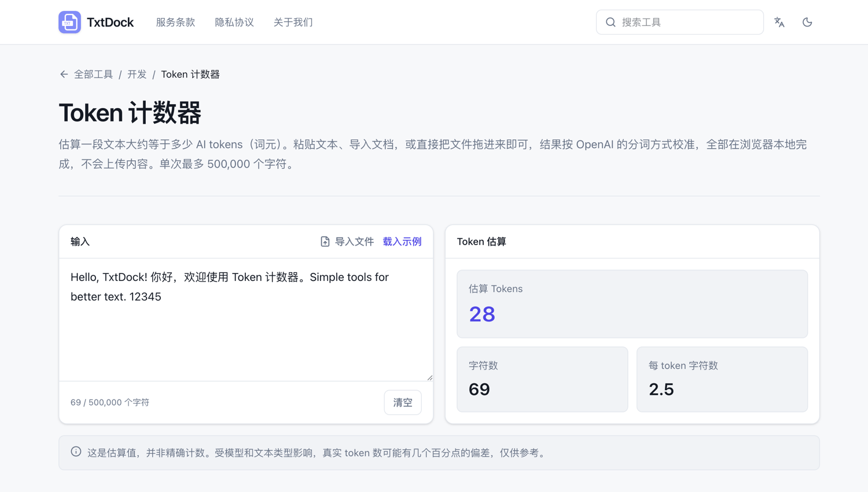
Task: Click the character count value 69
Action: point(479,389)
